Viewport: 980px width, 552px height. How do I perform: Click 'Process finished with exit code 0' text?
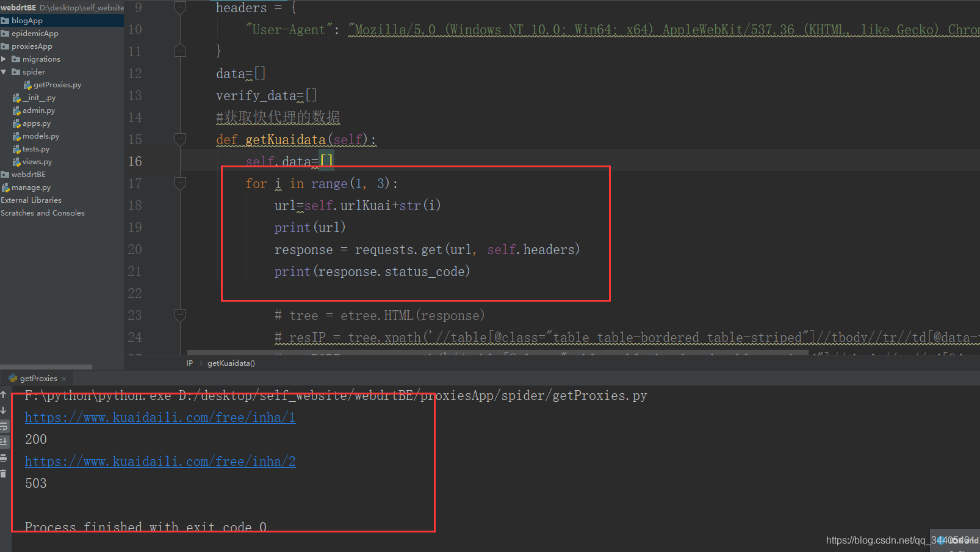146,526
